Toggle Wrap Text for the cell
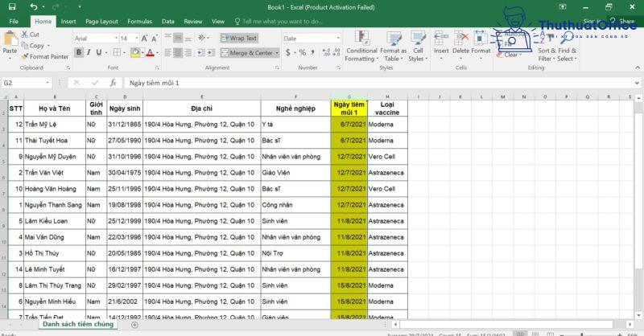 click(x=238, y=38)
